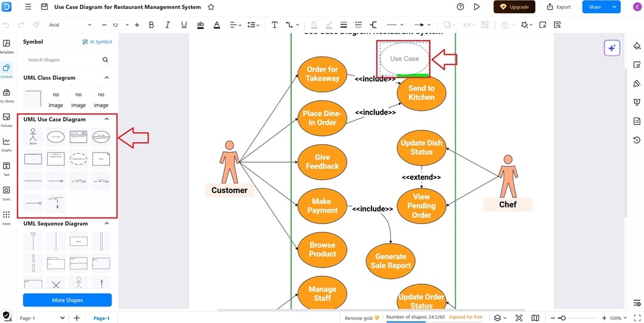Select the Page-1 tab
Image resolution: width=644 pixels, height=323 pixels.
(101, 318)
